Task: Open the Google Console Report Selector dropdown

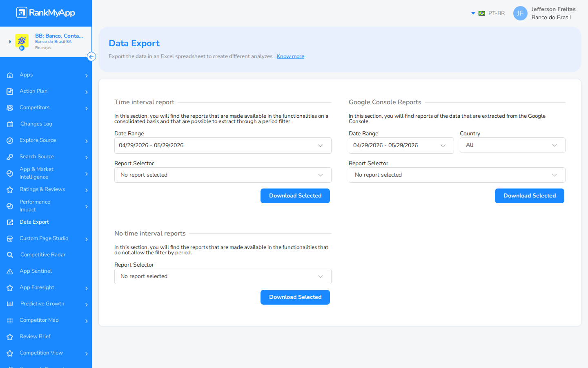Action: point(457,175)
